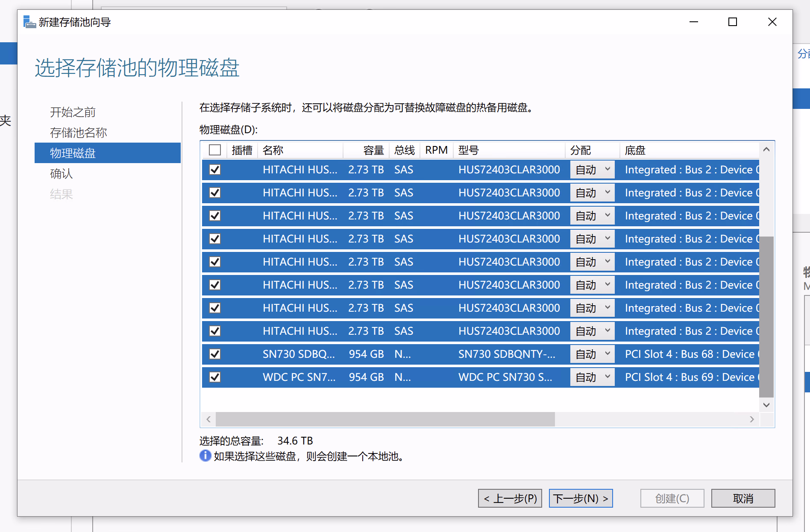810x532 pixels.
Task: Click the vertical scrollbar up arrow
Action: [x=766, y=149]
